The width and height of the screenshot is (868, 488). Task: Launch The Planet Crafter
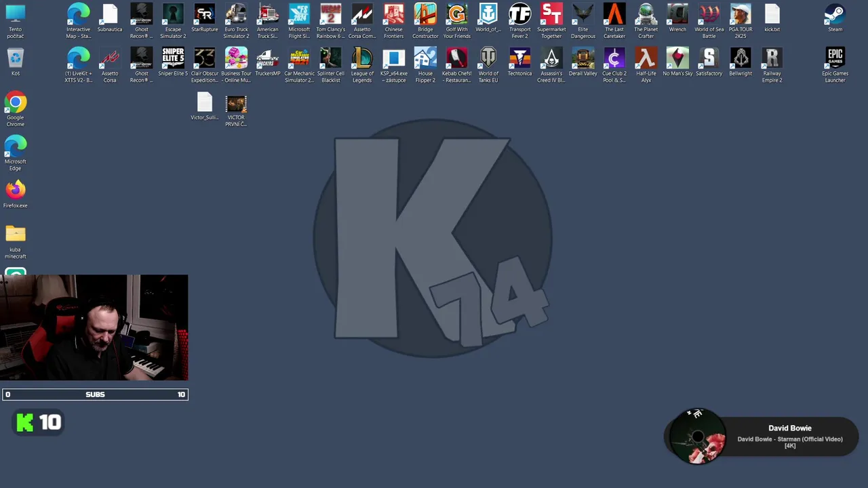[x=646, y=21]
